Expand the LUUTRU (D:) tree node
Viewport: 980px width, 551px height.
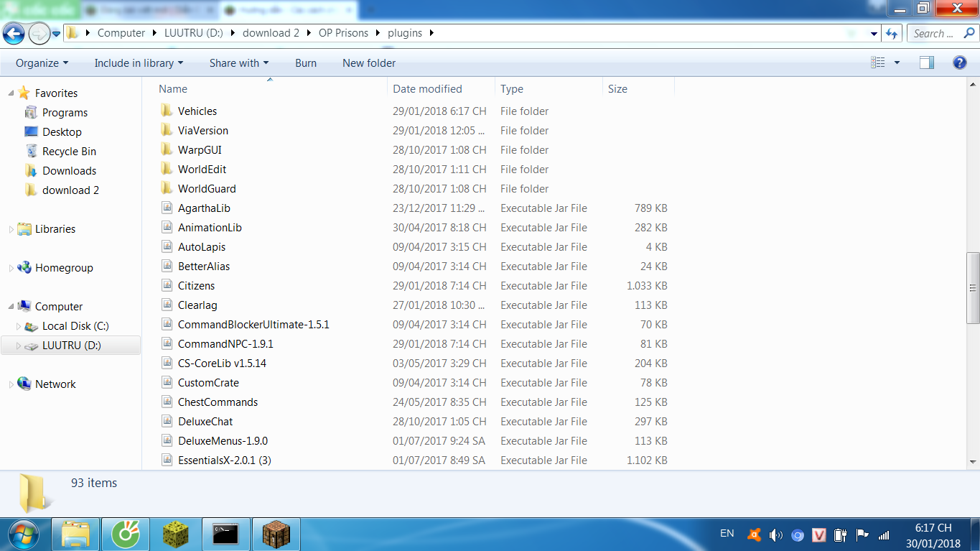click(x=19, y=346)
